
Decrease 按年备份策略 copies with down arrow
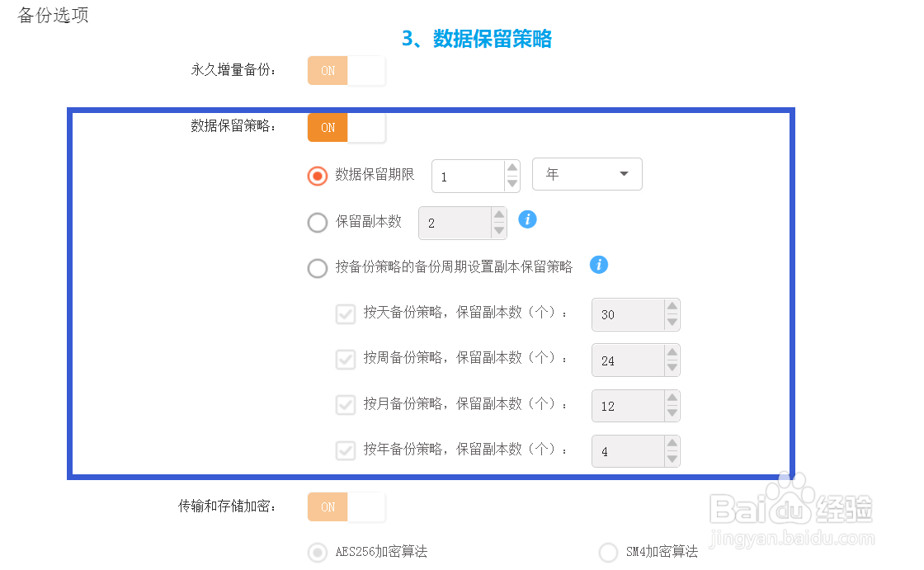672,459
